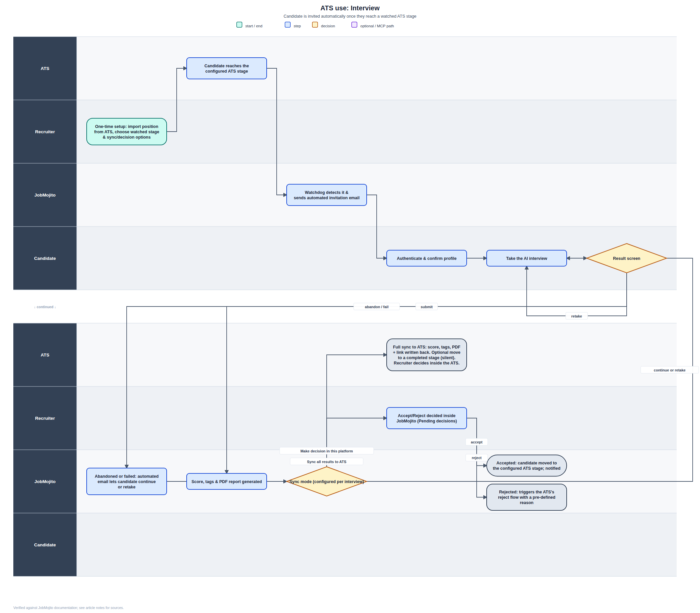This screenshot has height=613, width=700.
Task: Click the 'submit' edge label
Action: click(x=427, y=307)
